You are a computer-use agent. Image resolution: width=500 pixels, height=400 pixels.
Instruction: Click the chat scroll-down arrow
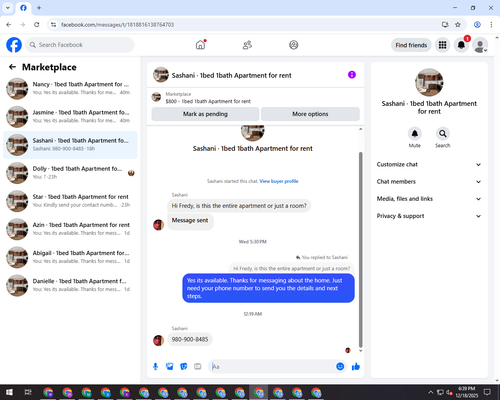point(360,351)
